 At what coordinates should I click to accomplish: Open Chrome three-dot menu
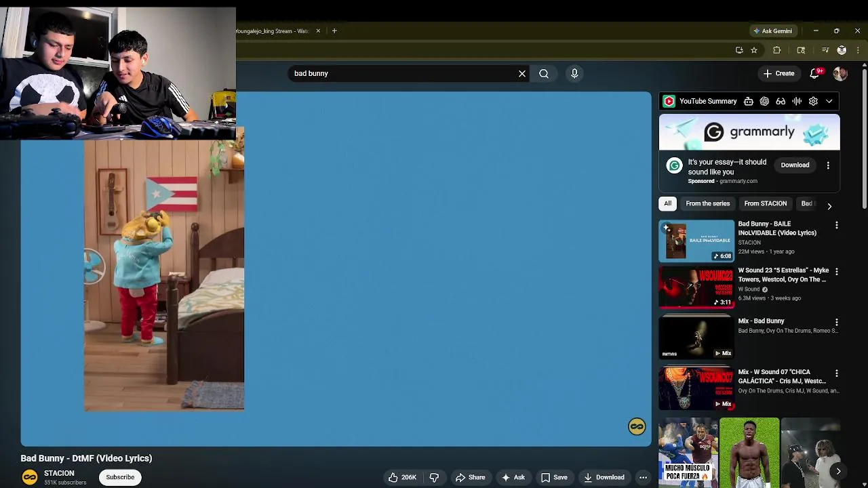tap(858, 50)
